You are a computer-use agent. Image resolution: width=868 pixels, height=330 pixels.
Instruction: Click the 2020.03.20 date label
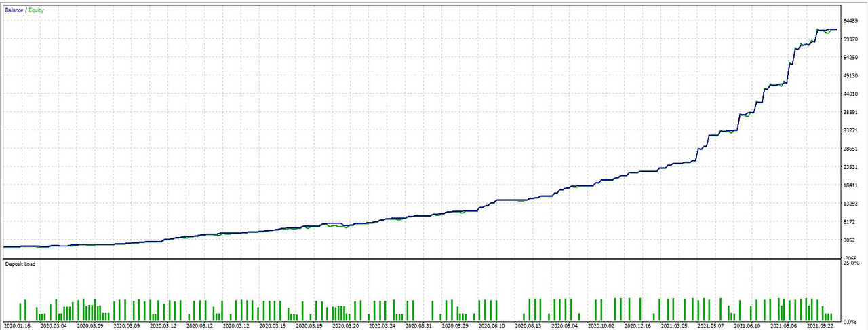[346, 327]
